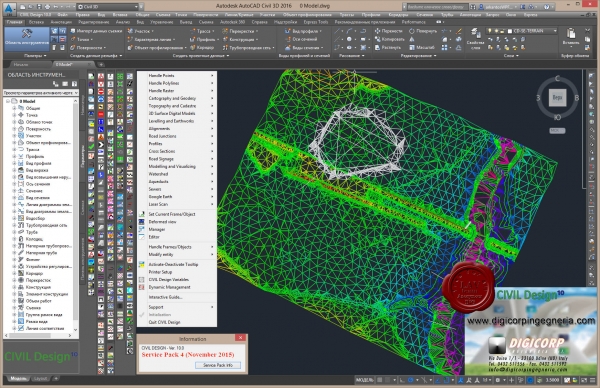Select CIVIL Design Variables menu entry
Image resolution: width=600 pixels, height=388 pixels.
point(177,279)
